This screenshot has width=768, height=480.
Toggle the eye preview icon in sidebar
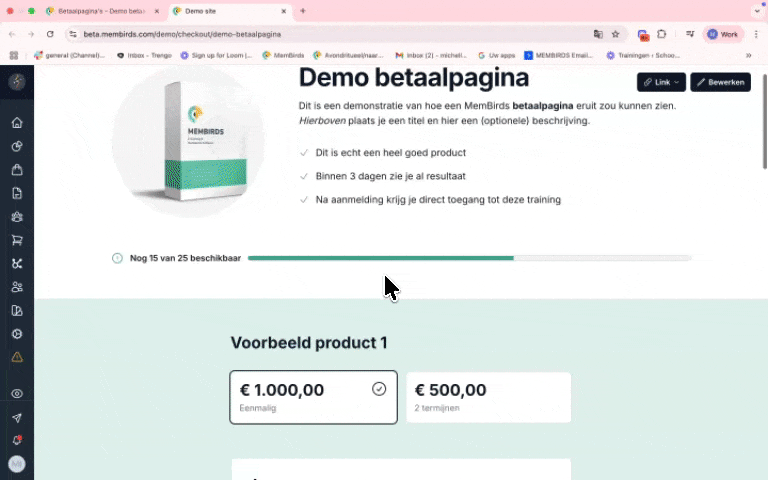(x=17, y=394)
